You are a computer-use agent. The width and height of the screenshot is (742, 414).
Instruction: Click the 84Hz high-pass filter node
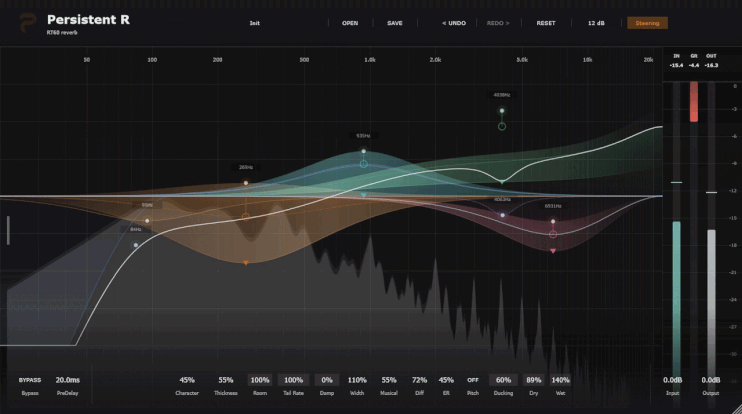click(x=136, y=245)
